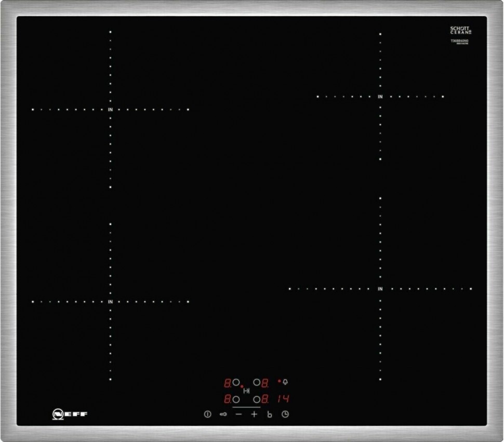Click the model number under Schott Ceran

(459, 41)
